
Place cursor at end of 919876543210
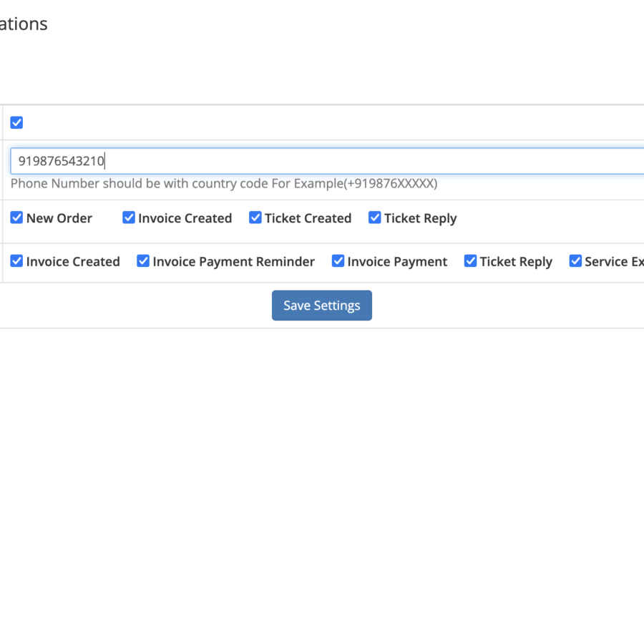(105, 162)
